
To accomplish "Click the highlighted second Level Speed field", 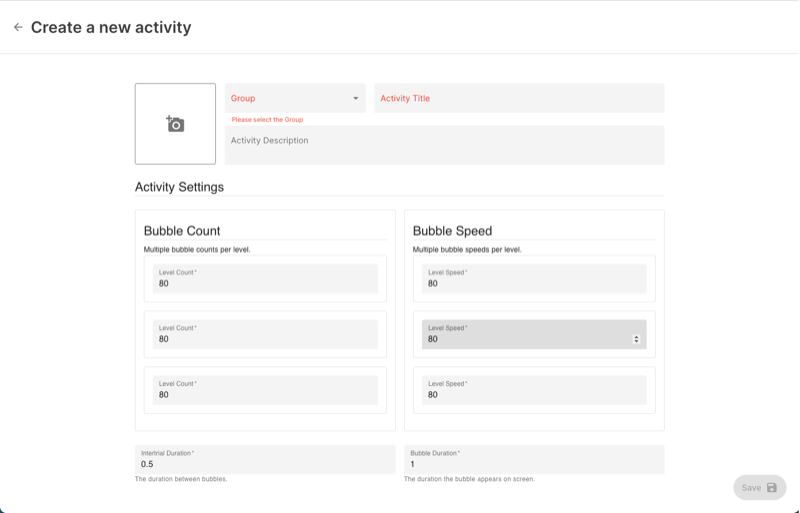I will coord(525,335).
